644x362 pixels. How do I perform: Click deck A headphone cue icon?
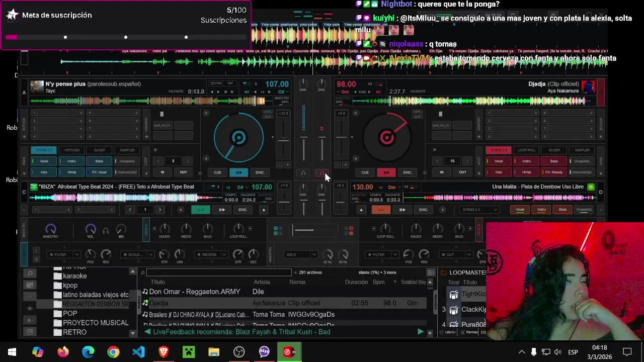(303, 173)
